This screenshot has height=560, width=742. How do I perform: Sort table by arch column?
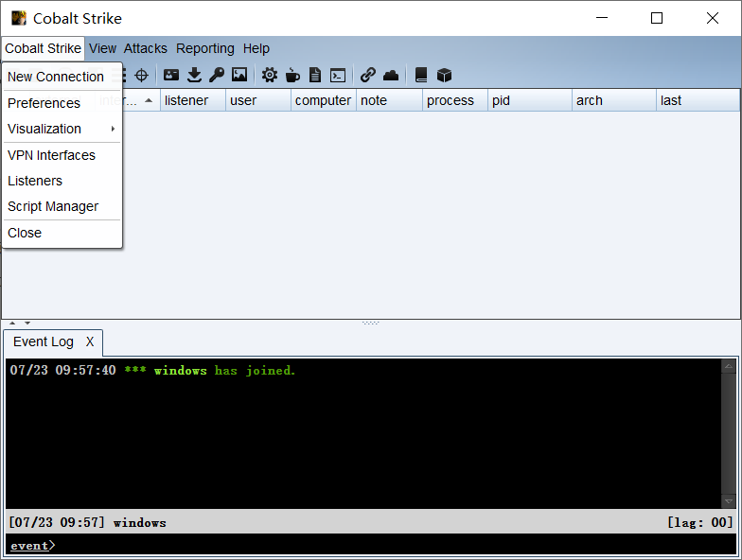pyautogui.click(x=614, y=100)
